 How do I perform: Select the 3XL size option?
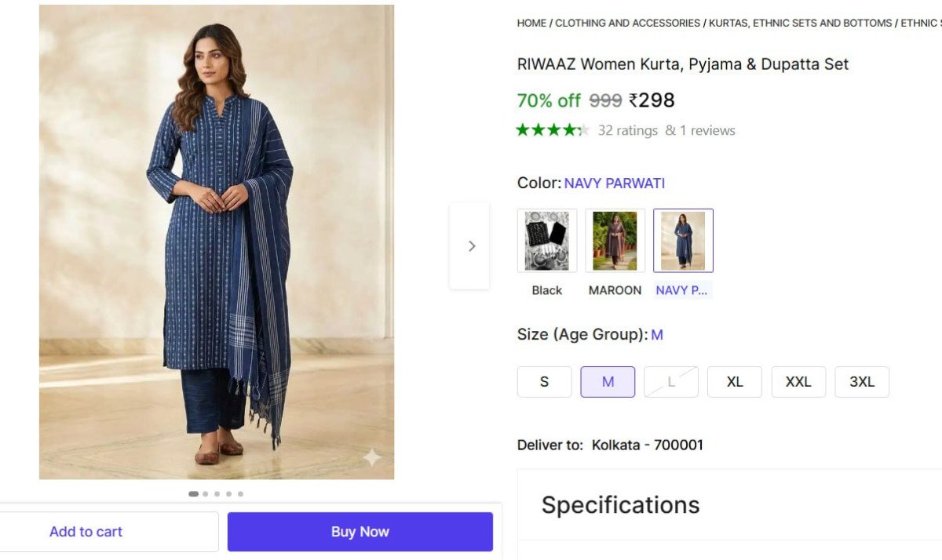point(862,382)
